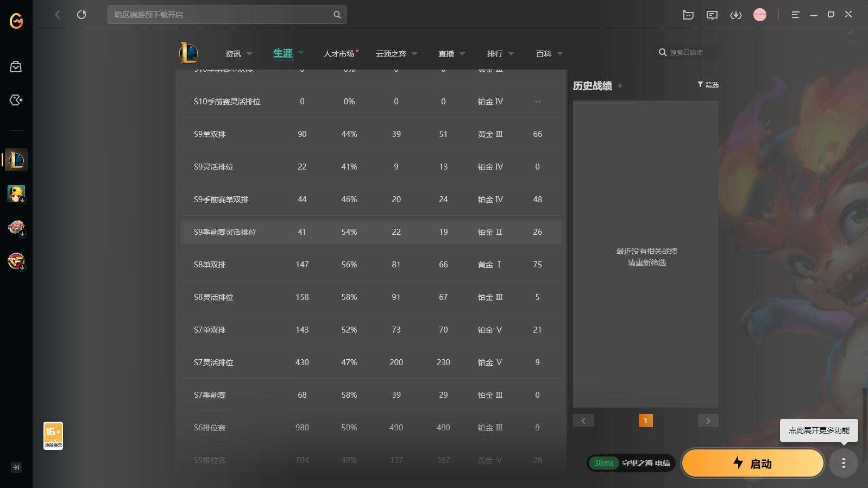Viewport: 868px width, 488px height.
Task: Expand the sidebar with bottom arrow icon
Action: [16, 467]
